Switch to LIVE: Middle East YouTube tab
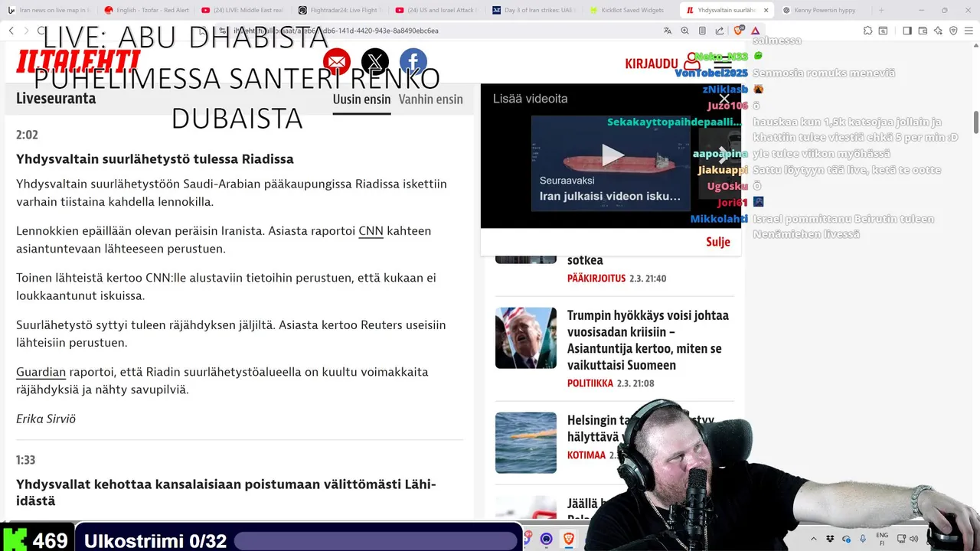 click(x=243, y=11)
